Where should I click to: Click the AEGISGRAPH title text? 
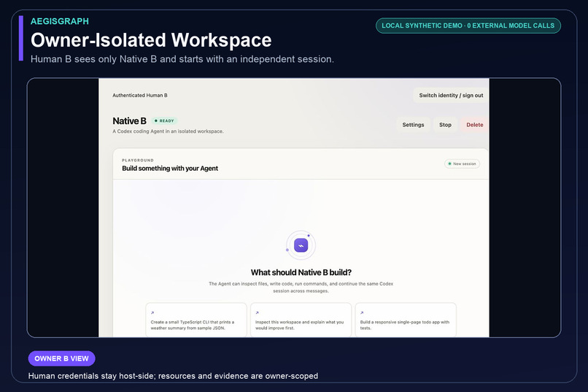point(60,21)
